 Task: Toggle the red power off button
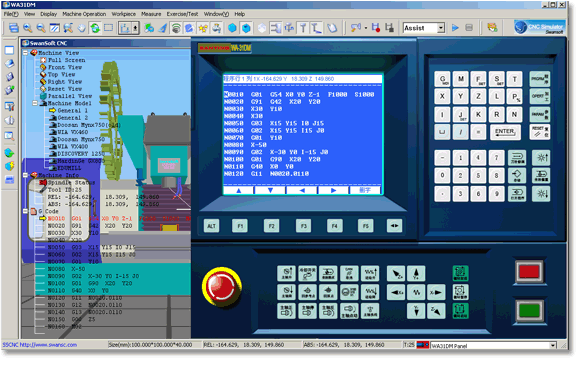click(x=529, y=272)
